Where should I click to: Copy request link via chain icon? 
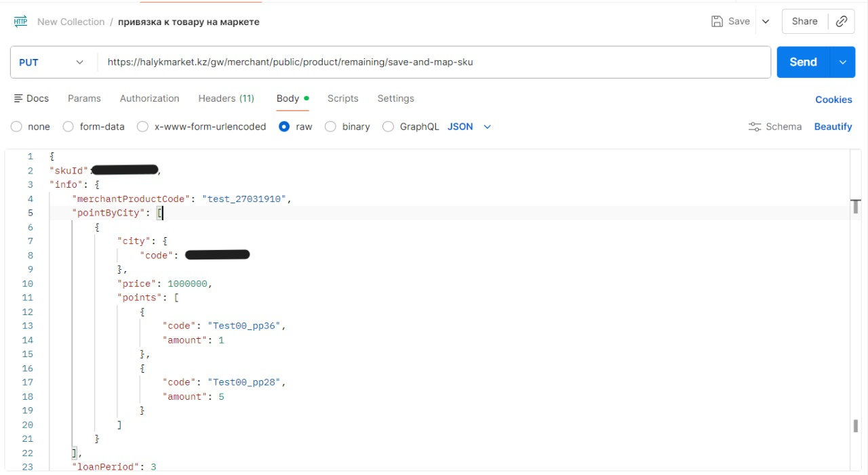coord(841,21)
